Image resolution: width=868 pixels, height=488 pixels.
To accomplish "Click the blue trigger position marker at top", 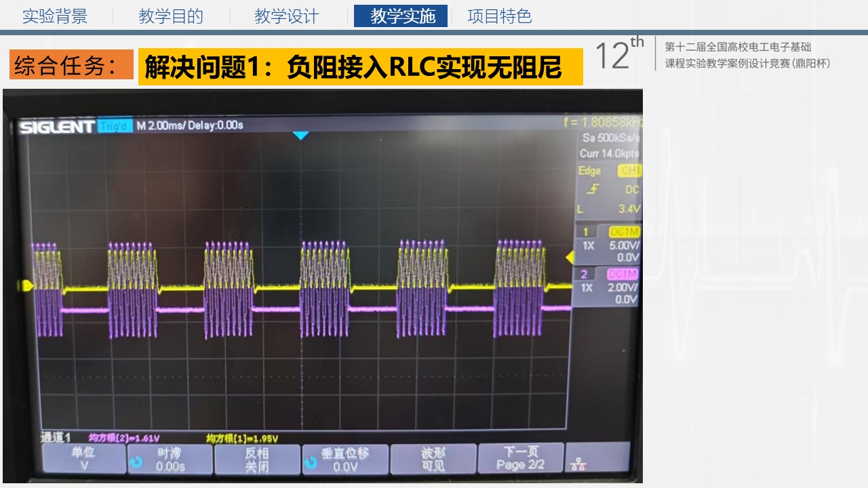I will coord(300,136).
